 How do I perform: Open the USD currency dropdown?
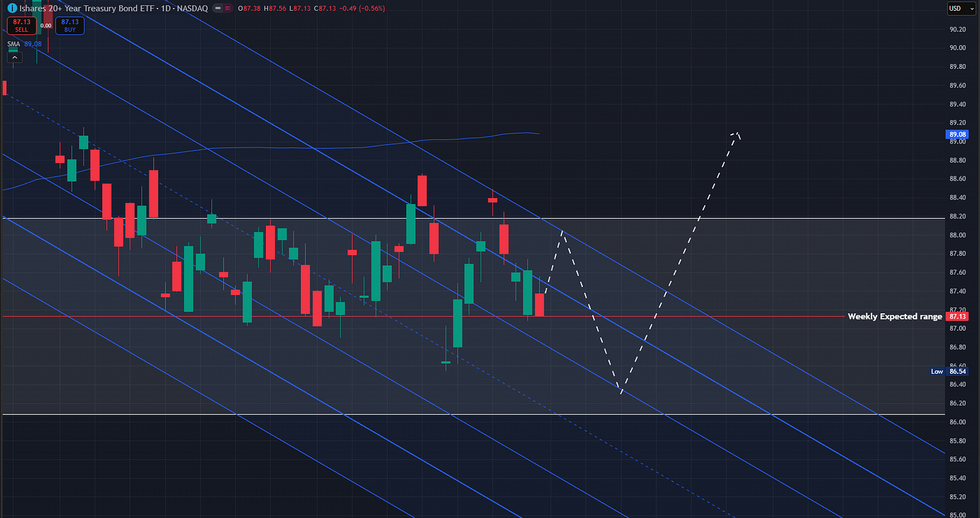pos(963,9)
